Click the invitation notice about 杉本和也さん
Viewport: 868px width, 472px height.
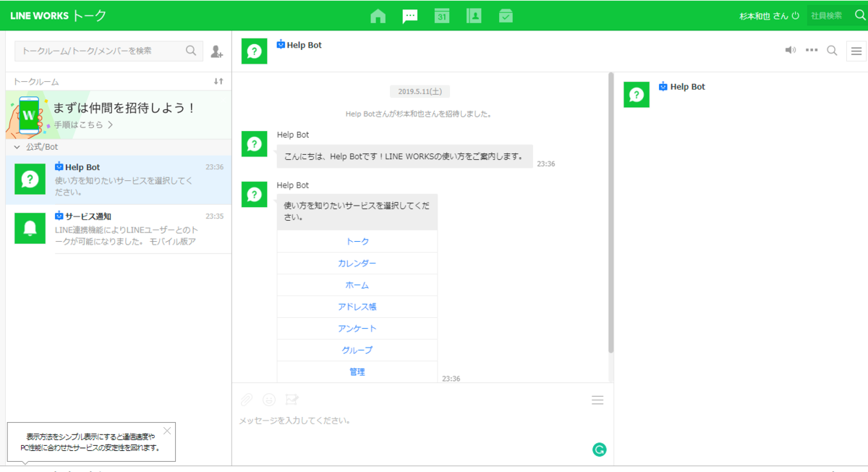coord(419,114)
